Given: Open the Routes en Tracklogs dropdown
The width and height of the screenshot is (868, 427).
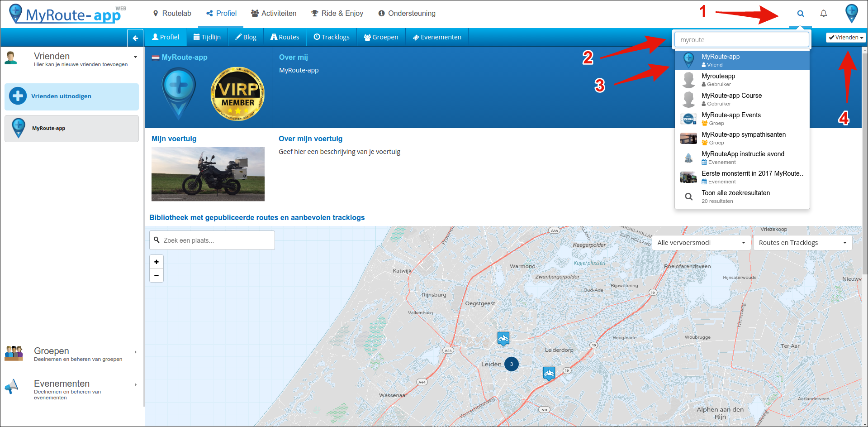Looking at the screenshot, I should 802,243.
